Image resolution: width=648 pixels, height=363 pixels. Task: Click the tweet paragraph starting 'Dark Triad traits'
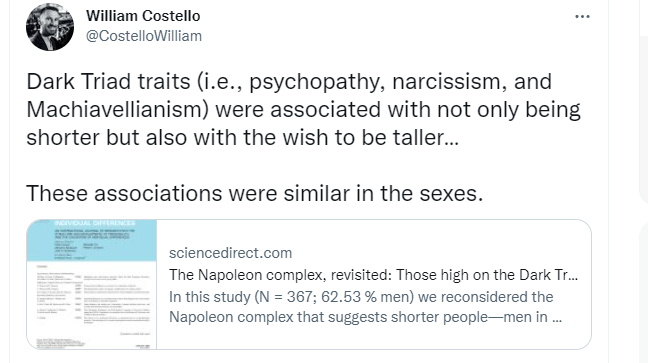point(304,109)
